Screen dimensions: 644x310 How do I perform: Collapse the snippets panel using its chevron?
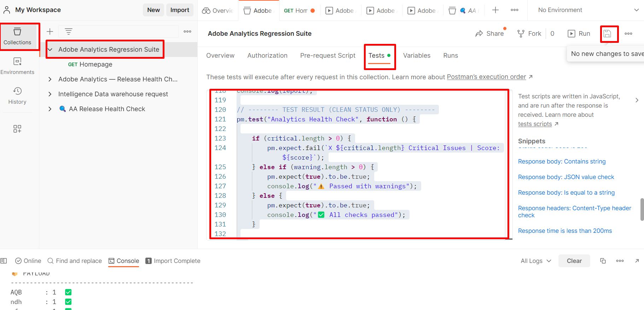(x=637, y=100)
